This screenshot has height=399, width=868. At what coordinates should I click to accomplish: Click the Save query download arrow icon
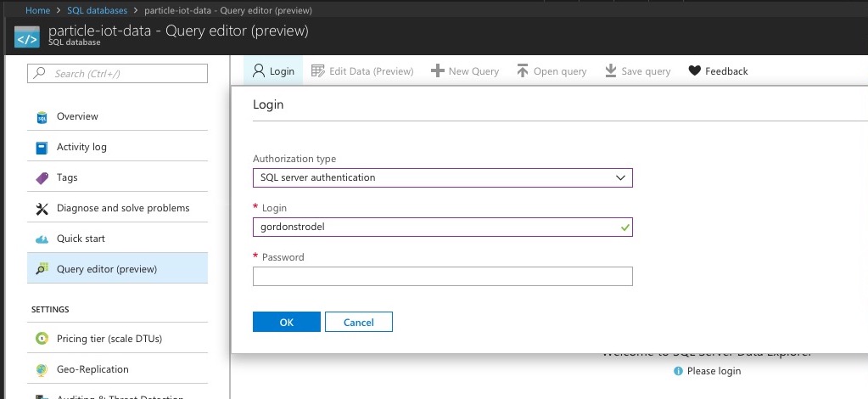coord(611,71)
